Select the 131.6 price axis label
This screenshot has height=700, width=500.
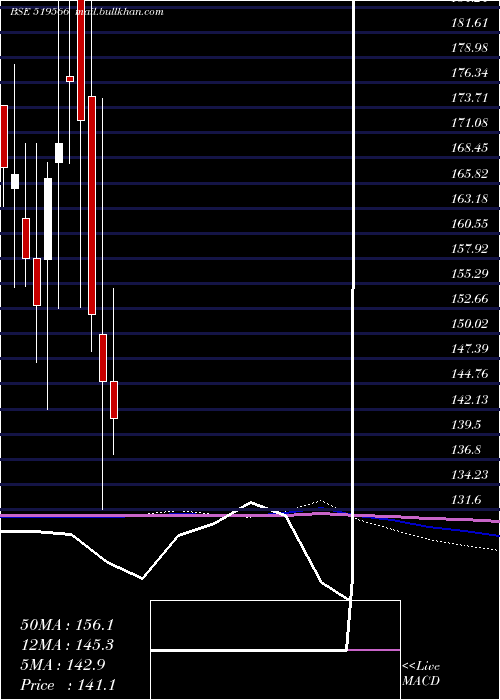tap(467, 500)
